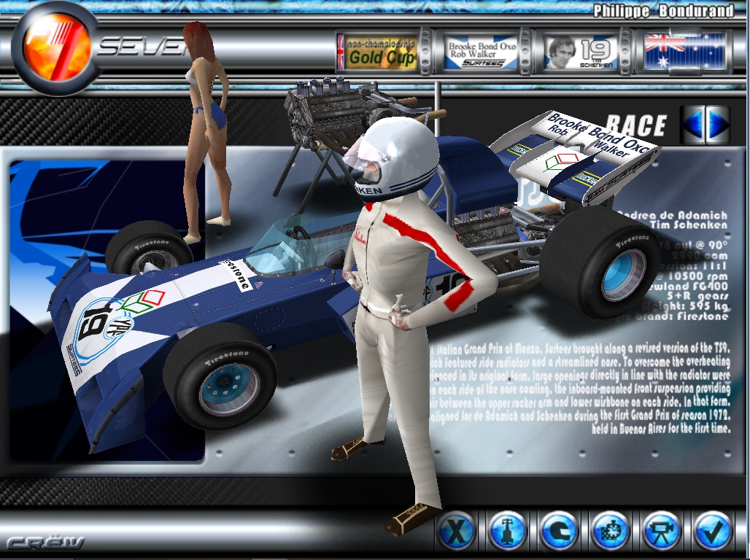Click the X cancel button in bottom bar

tap(456, 531)
